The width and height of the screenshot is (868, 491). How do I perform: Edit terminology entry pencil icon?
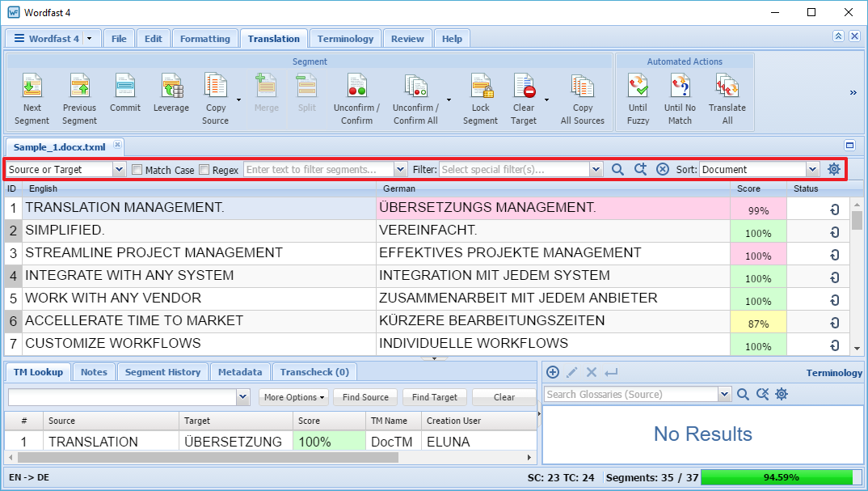tap(572, 372)
